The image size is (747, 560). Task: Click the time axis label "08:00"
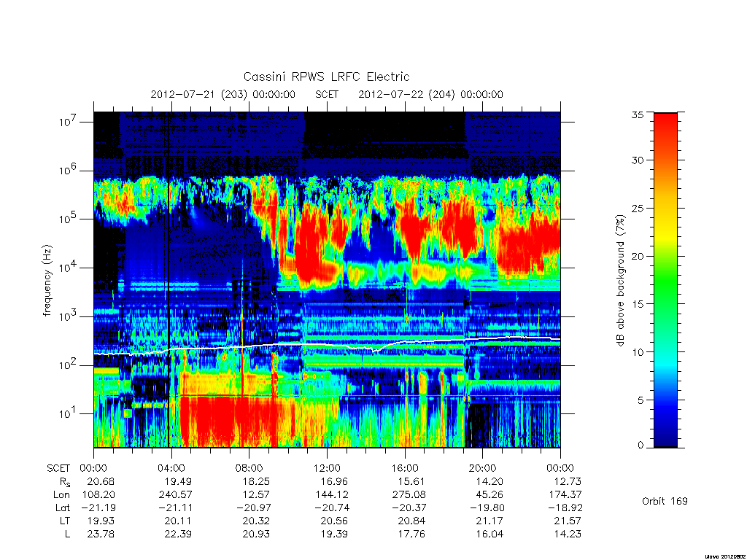pos(249,468)
